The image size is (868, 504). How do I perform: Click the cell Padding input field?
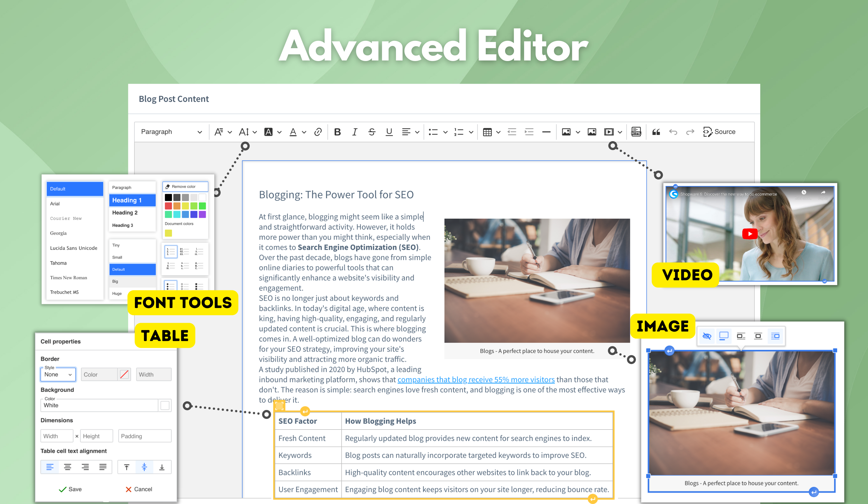pyautogui.click(x=145, y=436)
